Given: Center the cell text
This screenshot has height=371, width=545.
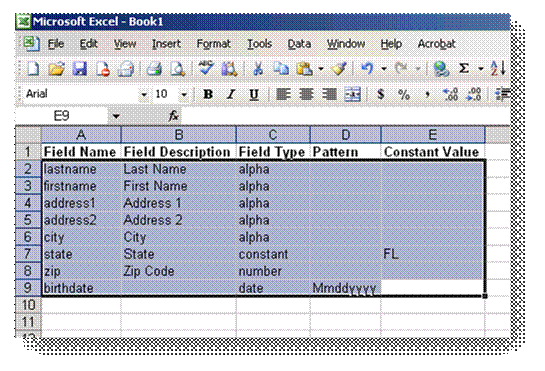Looking at the screenshot, I should [306, 94].
